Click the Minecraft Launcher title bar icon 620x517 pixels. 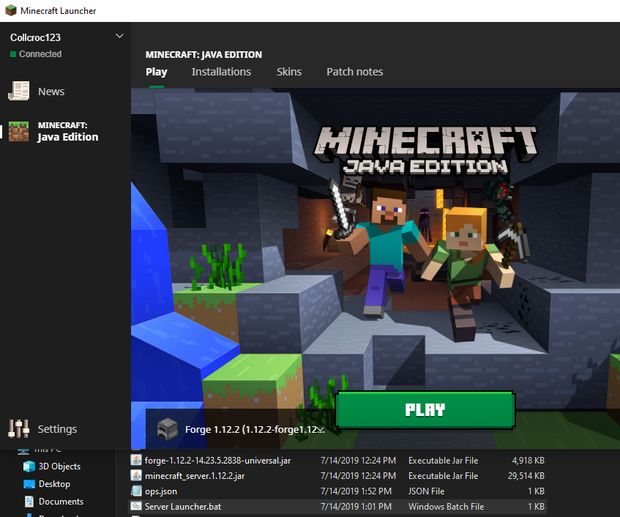point(11,11)
